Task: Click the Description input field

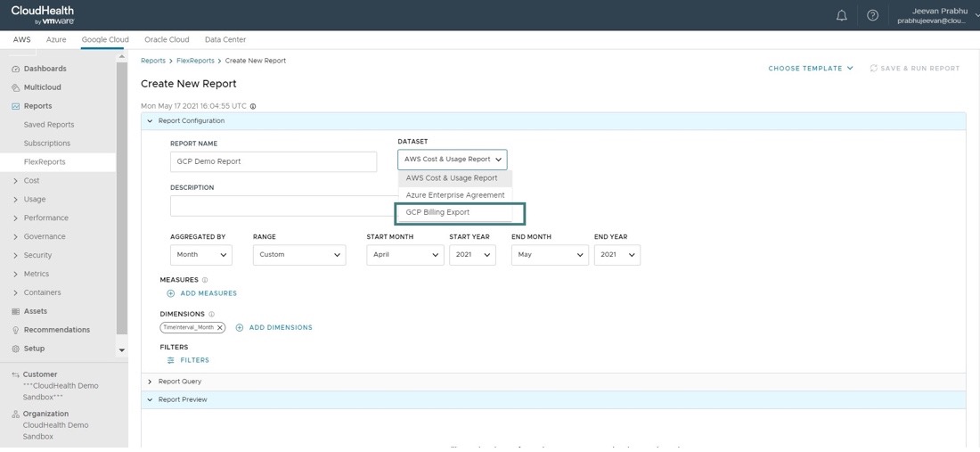Action: pyautogui.click(x=283, y=206)
